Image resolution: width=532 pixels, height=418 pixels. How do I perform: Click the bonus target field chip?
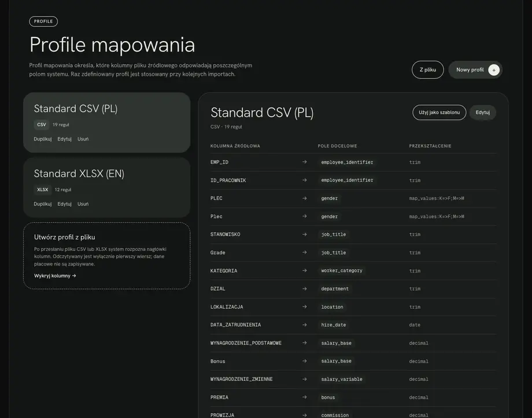328,397
